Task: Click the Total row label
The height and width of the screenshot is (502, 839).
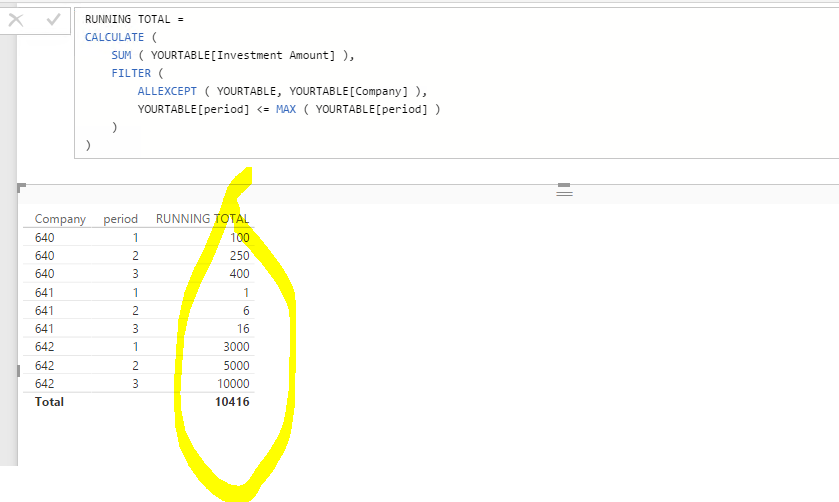Action: [x=49, y=402]
